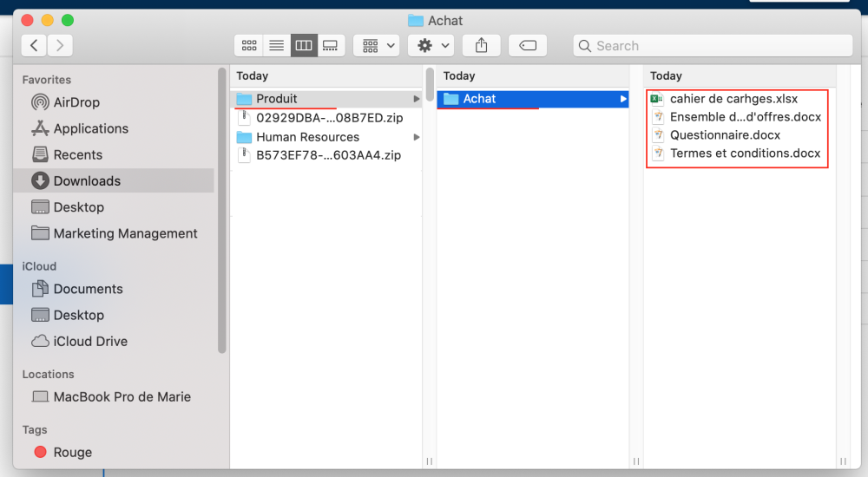This screenshot has width=868, height=477.
Task: Switch Finder to icon view
Action: pyautogui.click(x=249, y=45)
